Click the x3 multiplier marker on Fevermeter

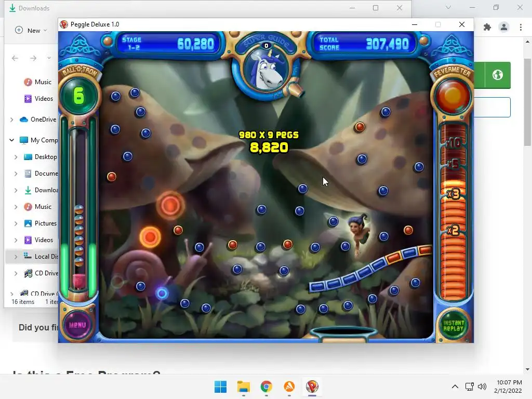tap(454, 194)
